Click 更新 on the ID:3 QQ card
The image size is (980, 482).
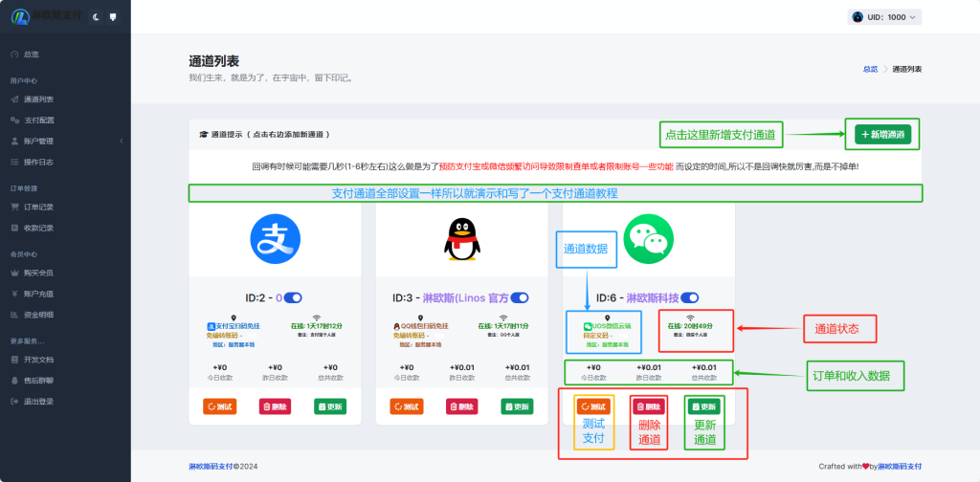(x=517, y=406)
